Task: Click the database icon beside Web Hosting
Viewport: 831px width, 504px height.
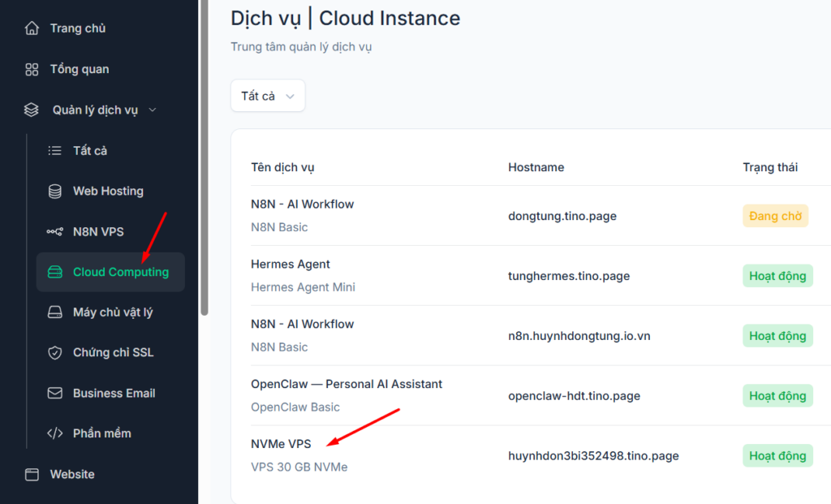Action: coord(54,192)
